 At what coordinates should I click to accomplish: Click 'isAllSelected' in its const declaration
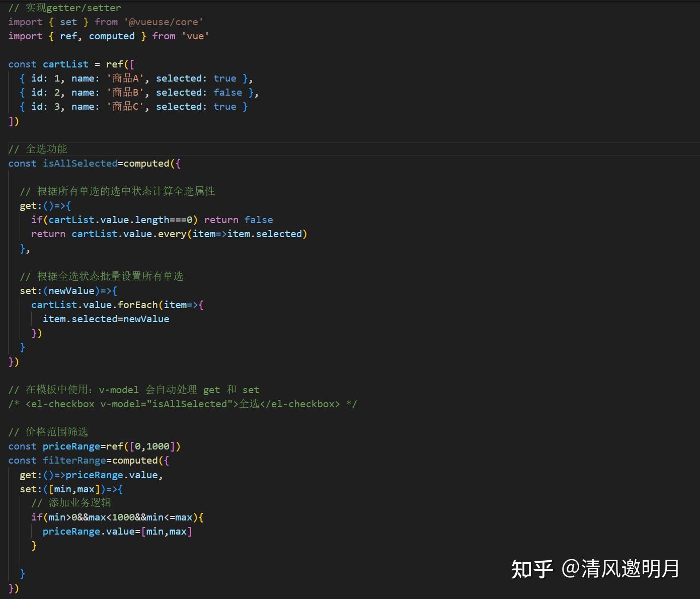pos(80,163)
